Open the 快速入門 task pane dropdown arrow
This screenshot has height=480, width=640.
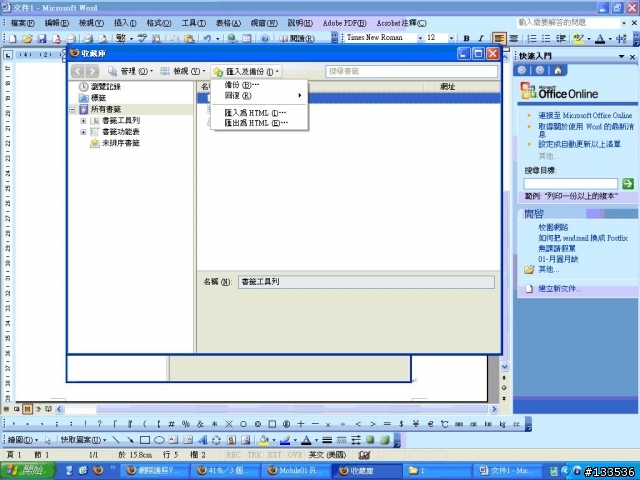(621, 56)
